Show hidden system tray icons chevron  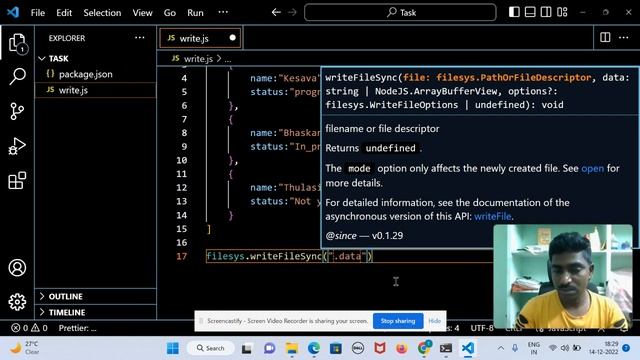[x=501, y=348]
